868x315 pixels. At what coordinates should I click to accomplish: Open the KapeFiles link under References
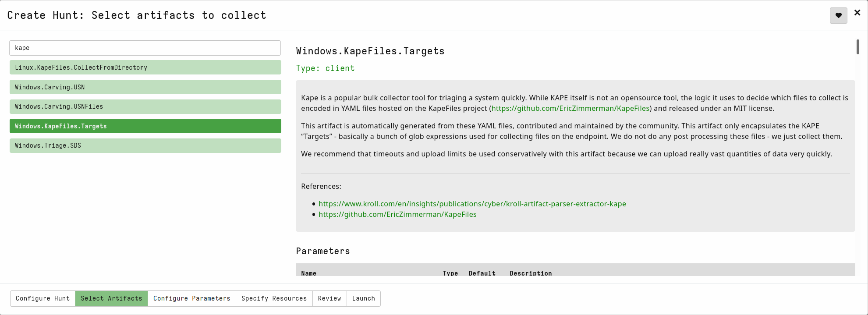tap(397, 214)
